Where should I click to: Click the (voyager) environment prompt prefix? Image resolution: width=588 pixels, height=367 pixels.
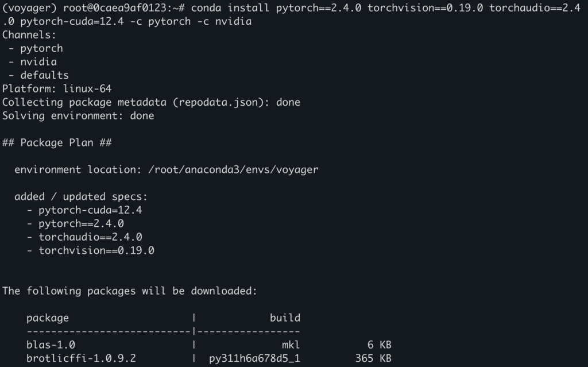click(x=30, y=8)
